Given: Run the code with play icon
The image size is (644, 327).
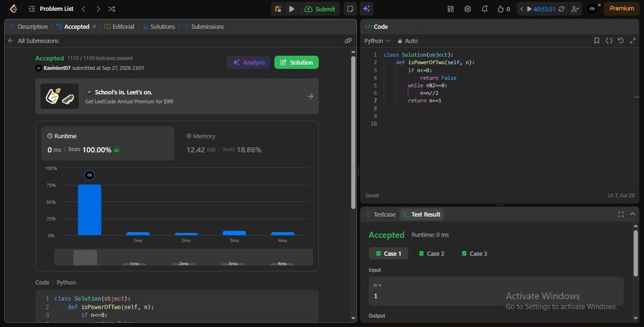Looking at the screenshot, I should [291, 9].
